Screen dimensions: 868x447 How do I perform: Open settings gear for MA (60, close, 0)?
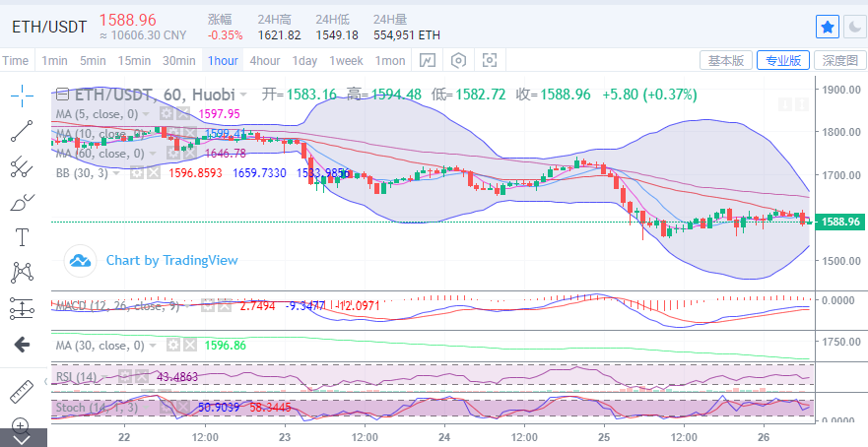point(171,154)
